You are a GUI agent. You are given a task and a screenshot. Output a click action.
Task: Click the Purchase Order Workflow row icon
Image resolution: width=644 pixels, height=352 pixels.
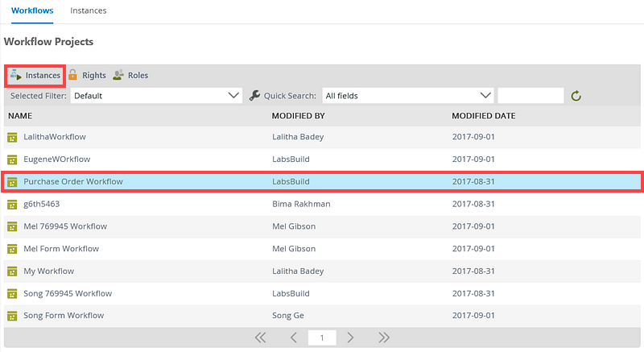pyautogui.click(x=12, y=182)
